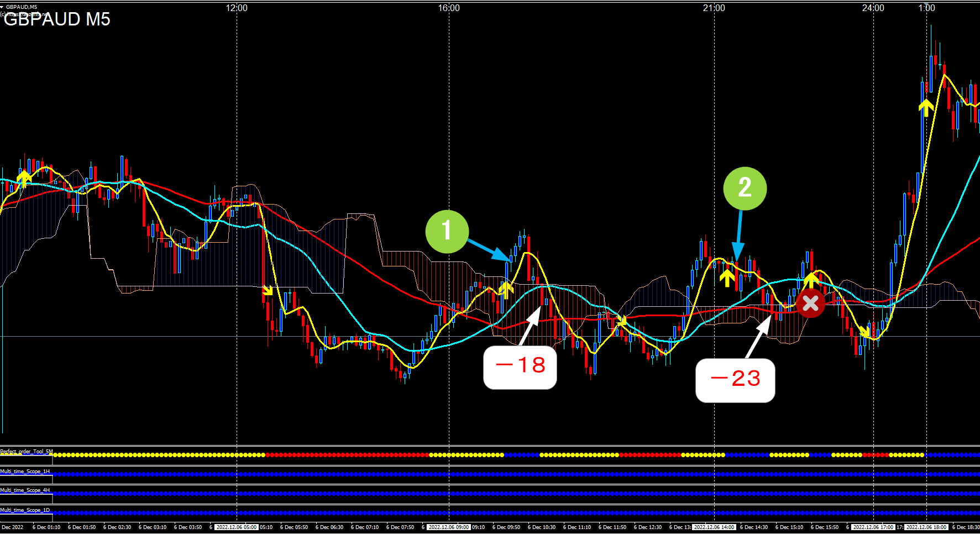The height and width of the screenshot is (534, 980).
Task: Click the 2022.12.06 18:00 highlighted date label
Action: (926, 527)
